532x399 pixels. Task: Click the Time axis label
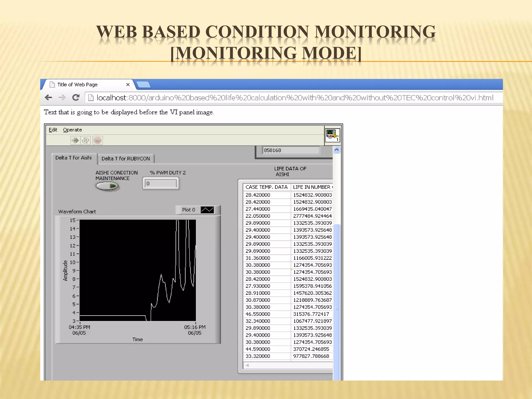coord(137,340)
